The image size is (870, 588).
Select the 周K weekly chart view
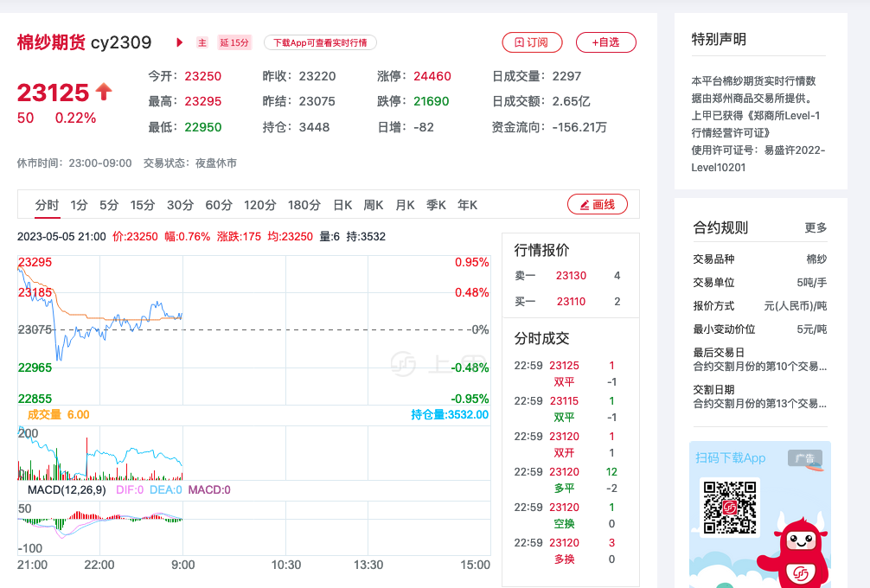(x=372, y=205)
